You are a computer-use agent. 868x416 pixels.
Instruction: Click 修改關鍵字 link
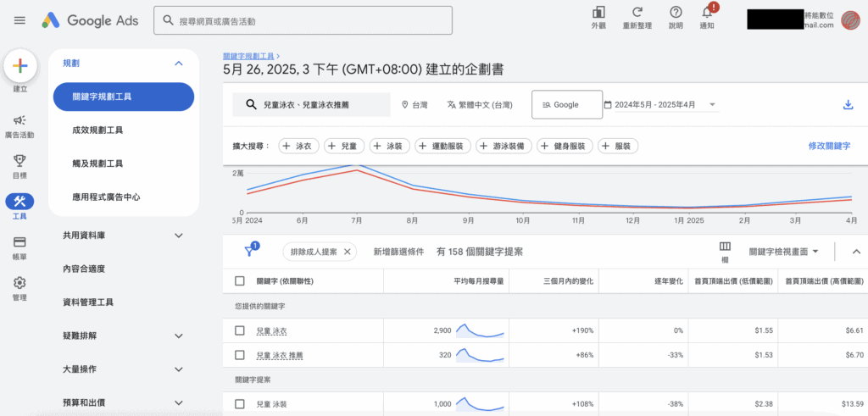[x=829, y=146]
